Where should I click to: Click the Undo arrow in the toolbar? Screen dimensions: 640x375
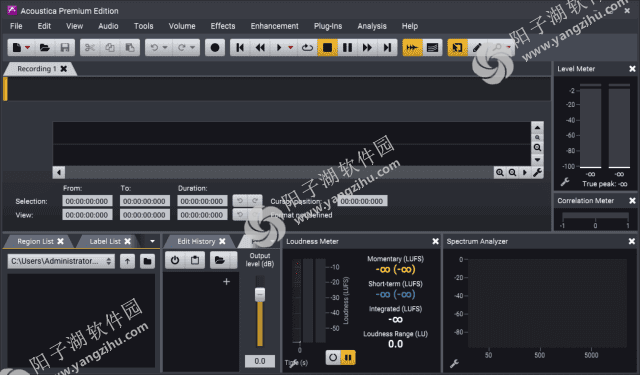(154, 48)
